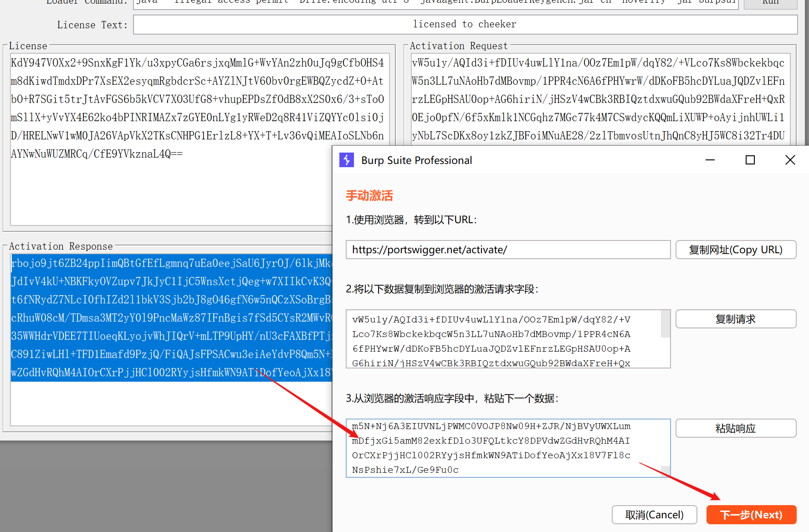
Task: Click the 'Activation Response' group label
Action: pos(61,246)
